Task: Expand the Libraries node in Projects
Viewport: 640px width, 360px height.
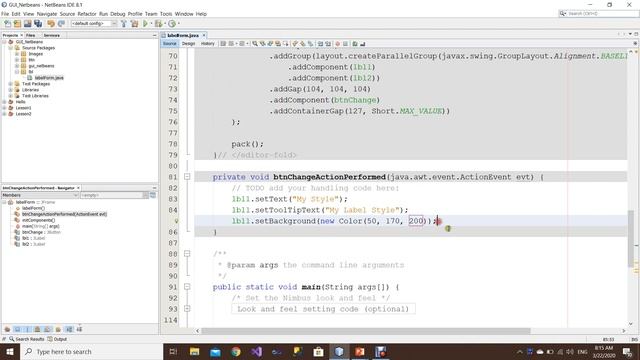Action: [x=11, y=90]
